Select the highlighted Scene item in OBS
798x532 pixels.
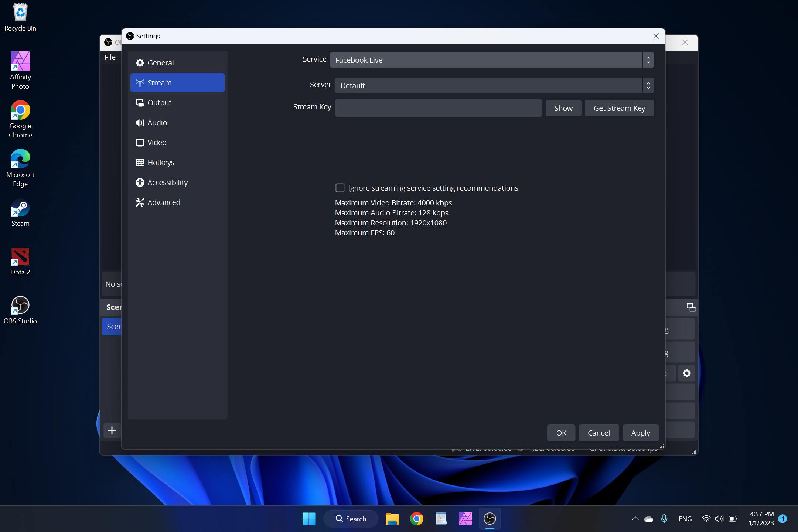pyautogui.click(x=112, y=327)
